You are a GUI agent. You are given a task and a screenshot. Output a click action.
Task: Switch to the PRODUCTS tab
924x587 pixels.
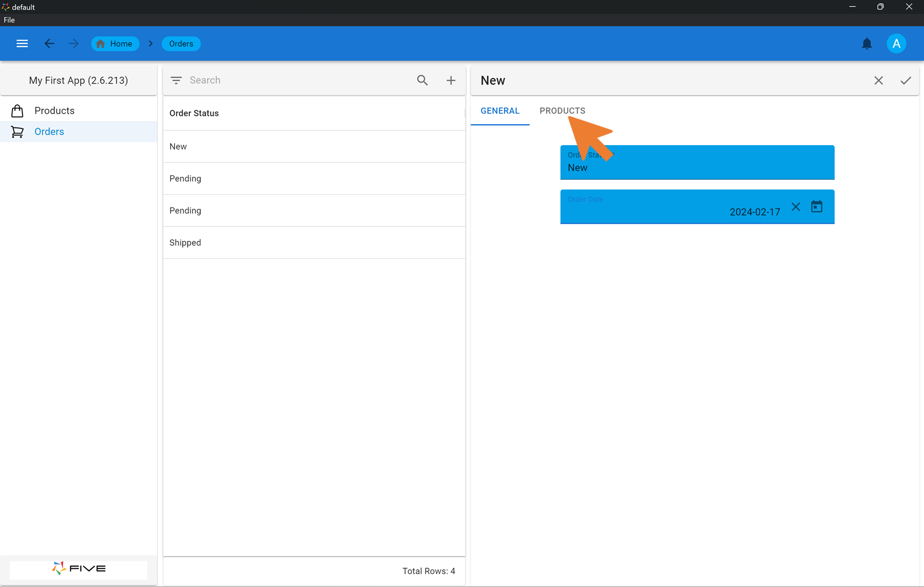[x=562, y=111]
